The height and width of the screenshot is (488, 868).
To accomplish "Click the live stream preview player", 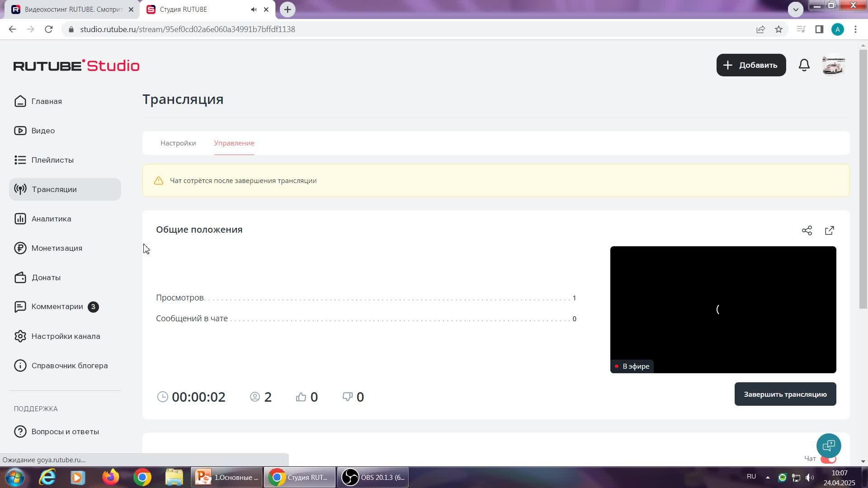I will coord(722,310).
